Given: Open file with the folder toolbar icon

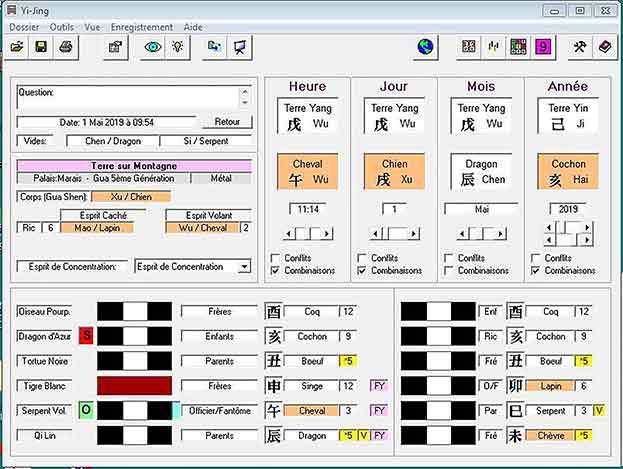Looking at the screenshot, I should point(17,47).
